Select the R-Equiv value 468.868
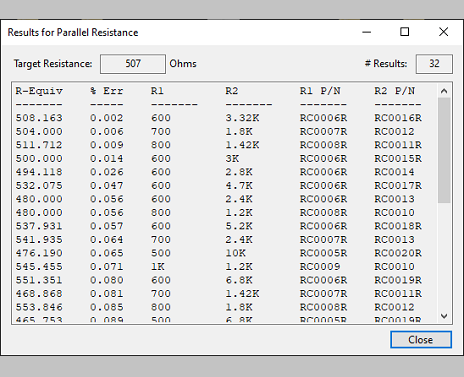The height and width of the screenshot is (377, 464). (39, 294)
